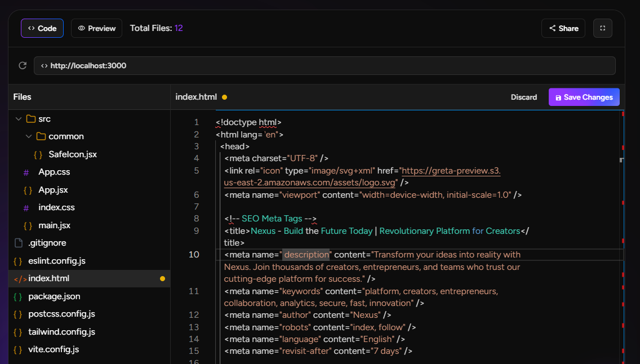
Task: Open SafeIcon.jsx in the file tree
Action: (73, 154)
